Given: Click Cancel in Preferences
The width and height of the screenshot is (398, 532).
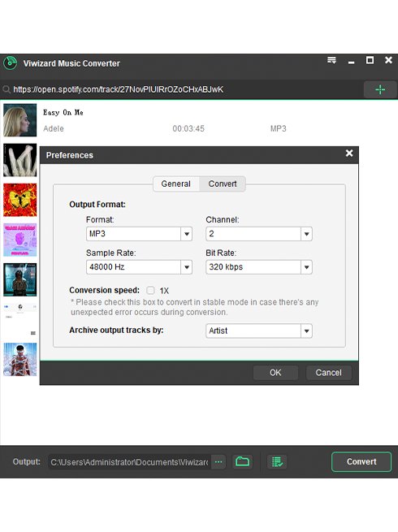Looking at the screenshot, I should coord(328,373).
